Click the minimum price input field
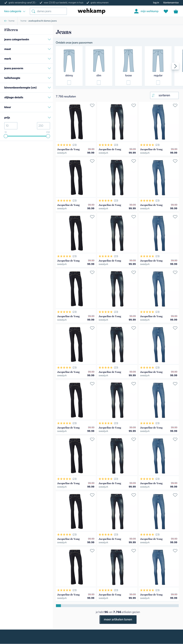Screen dimensions: 183x644 pos(11,126)
